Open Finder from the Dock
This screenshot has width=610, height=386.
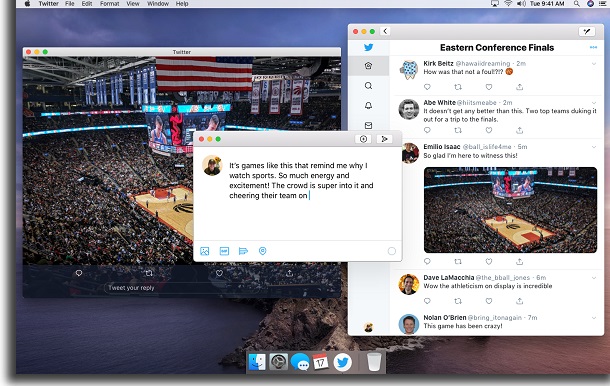tap(257, 362)
